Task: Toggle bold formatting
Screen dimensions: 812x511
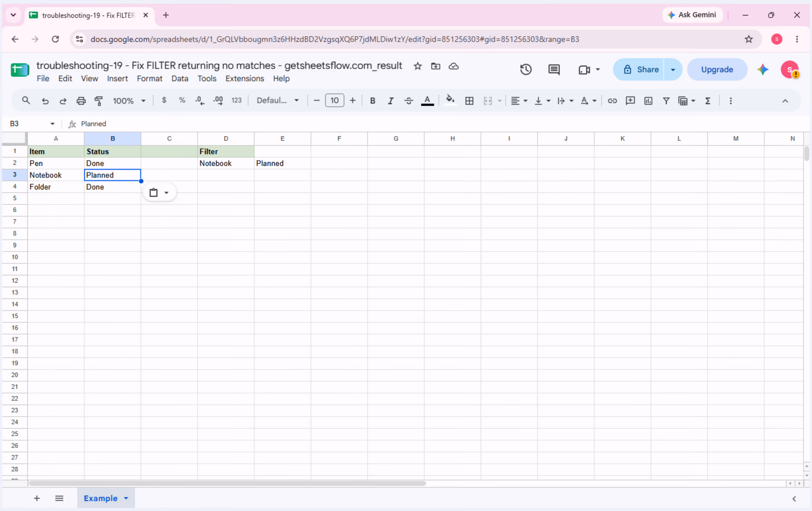Action: [373, 101]
